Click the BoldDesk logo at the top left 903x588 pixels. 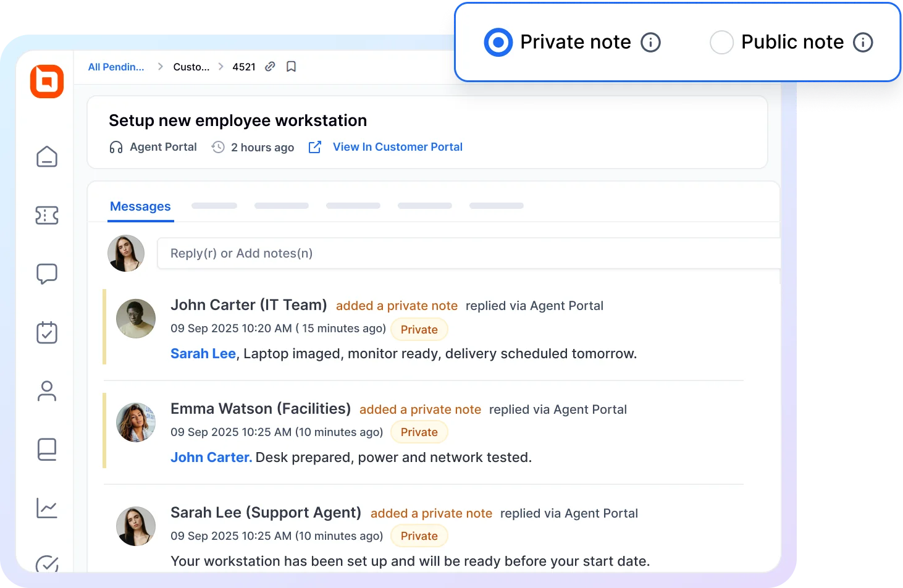(46, 81)
